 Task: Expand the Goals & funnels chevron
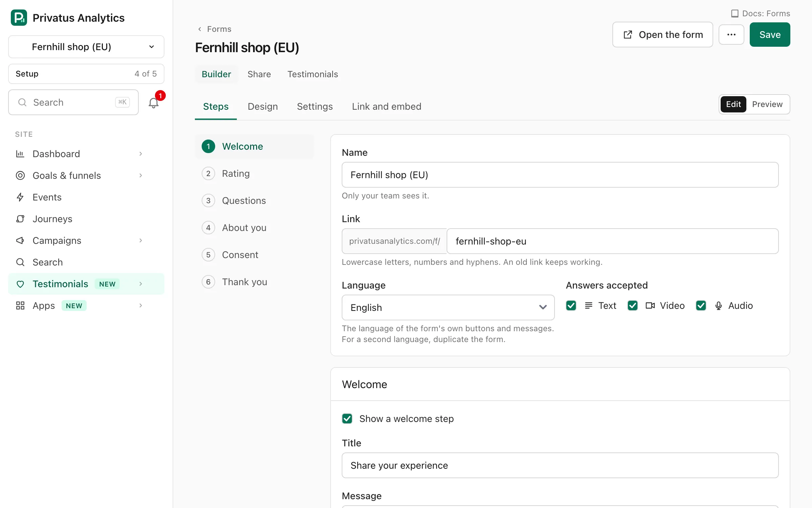[141, 175]
